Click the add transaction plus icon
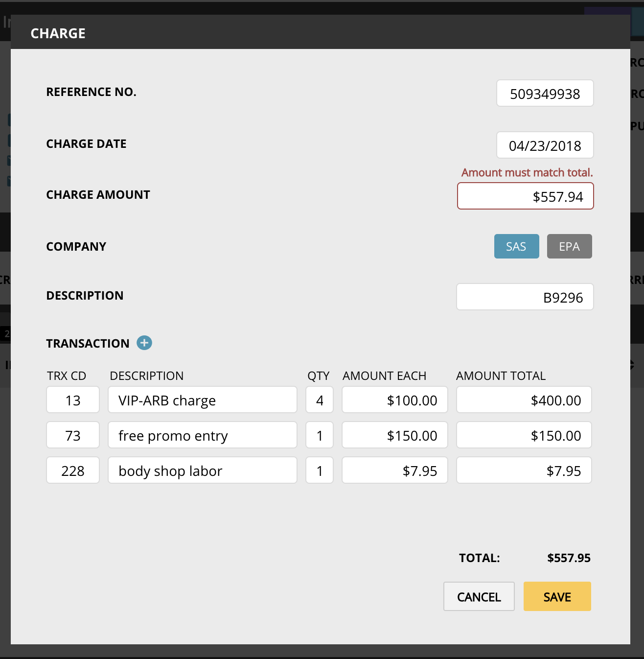The image size is (644, 659). pos(144,343)
